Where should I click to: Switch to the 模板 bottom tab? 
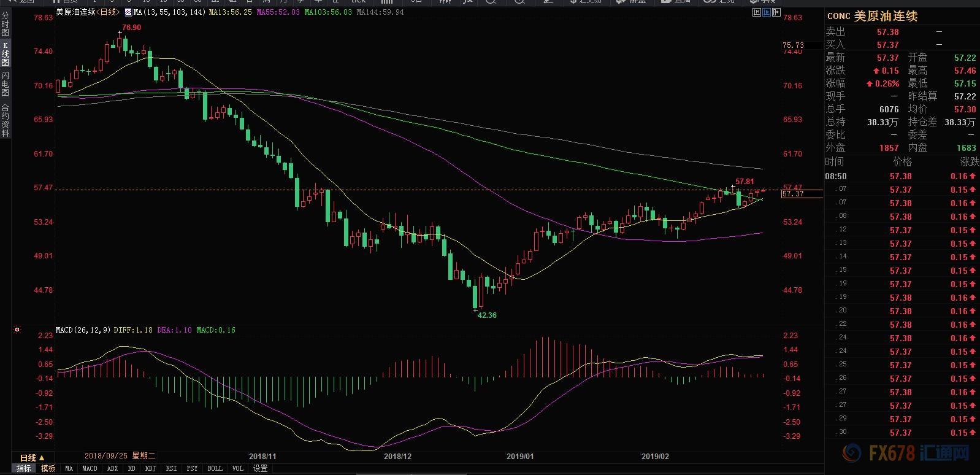pos(48,468)
